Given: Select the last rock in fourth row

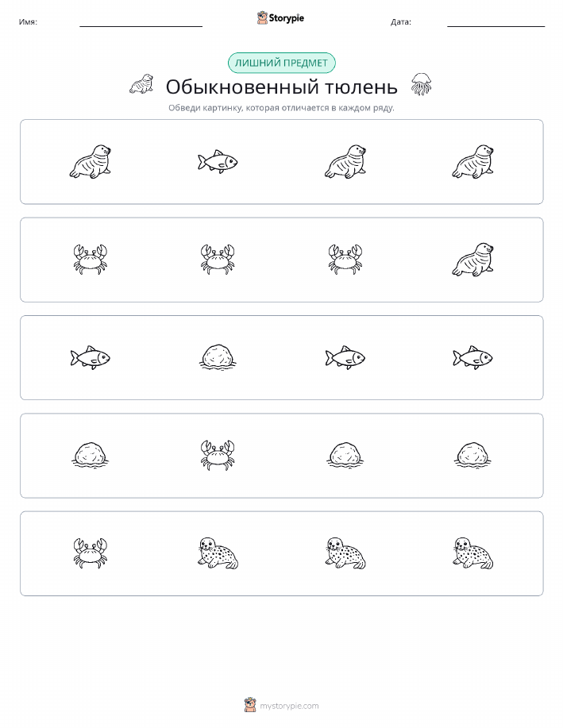Looking at the screenshot, I should pyautogui.click(x=473, y=454).
